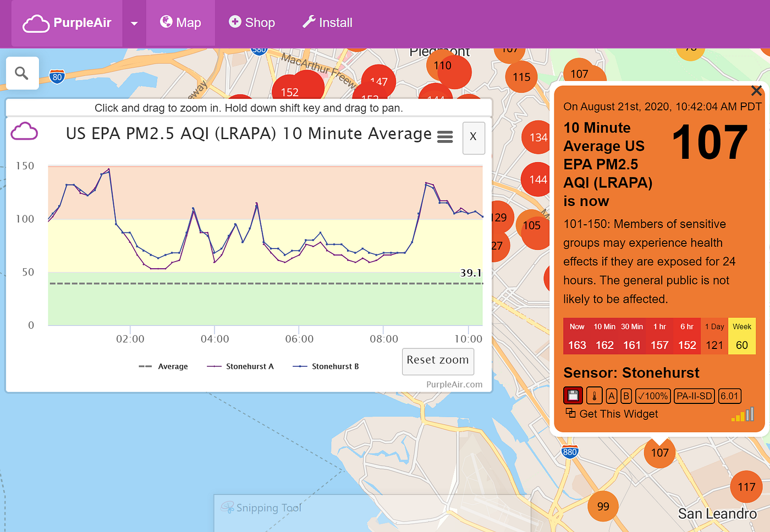Click the floppy disk save icon
Screen dimensions: 770x532
[x=573, y=396]
